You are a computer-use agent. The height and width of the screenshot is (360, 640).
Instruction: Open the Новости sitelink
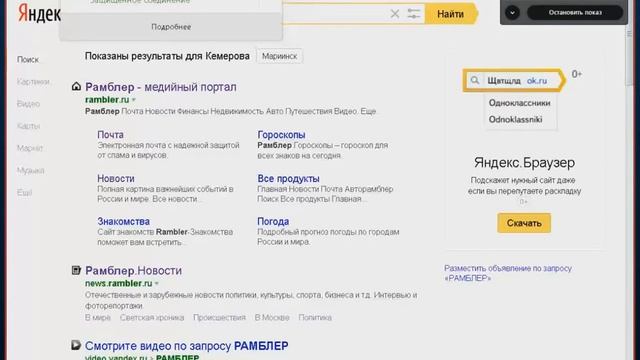point(116,178)
